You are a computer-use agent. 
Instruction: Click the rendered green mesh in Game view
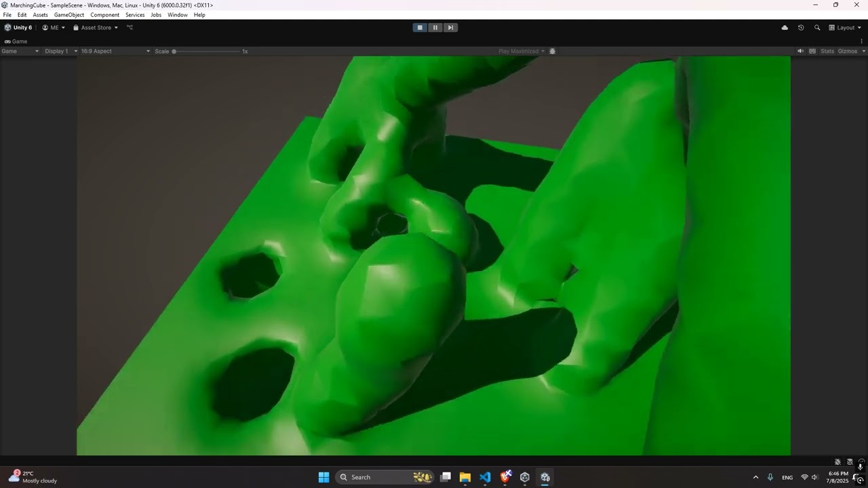click(434, 256)
